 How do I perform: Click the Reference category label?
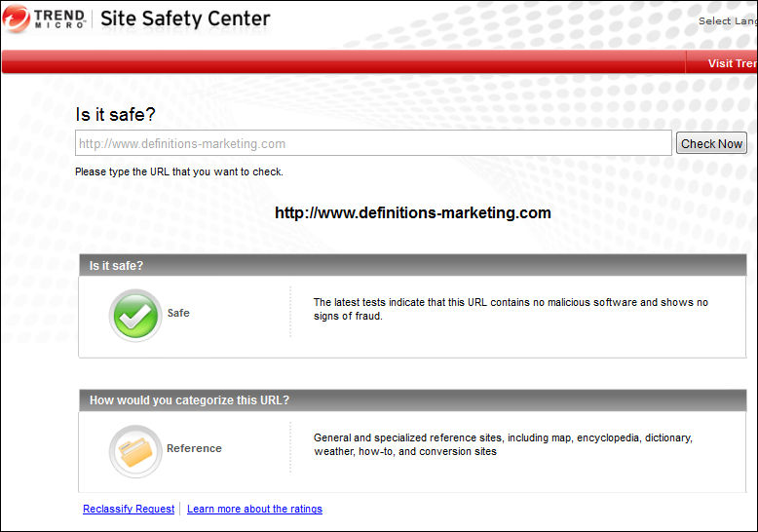tap(194, 448)
